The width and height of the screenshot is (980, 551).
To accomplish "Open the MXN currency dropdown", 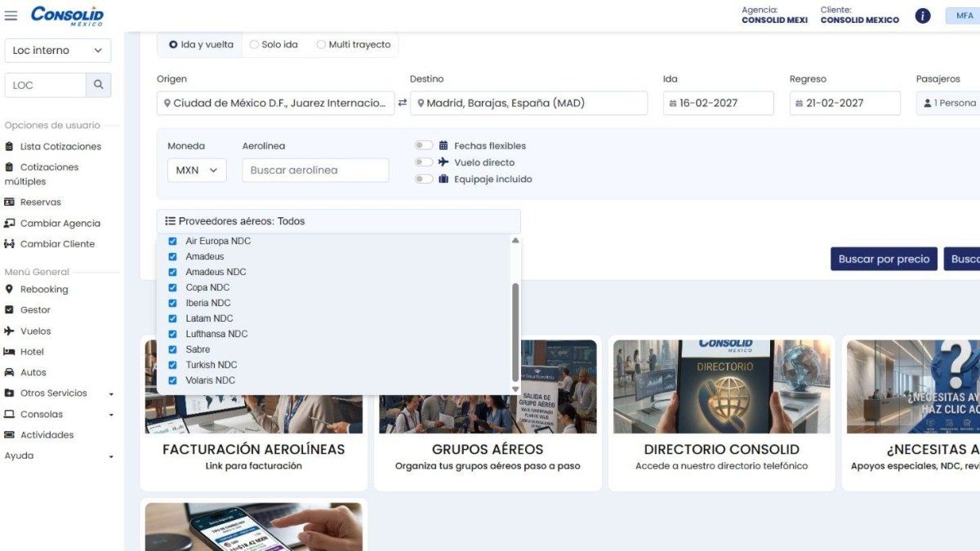I will [x=197, y=171].
